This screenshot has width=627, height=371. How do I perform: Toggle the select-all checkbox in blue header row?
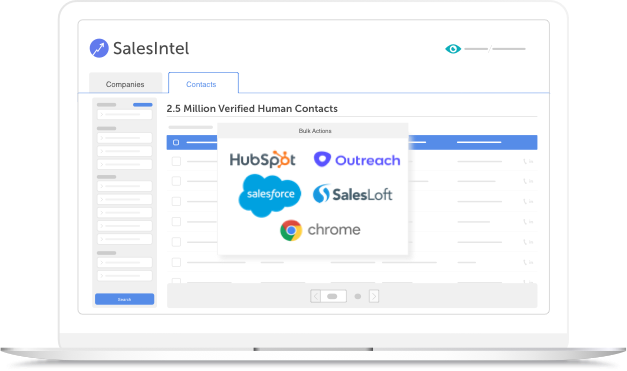pos(176,142)
